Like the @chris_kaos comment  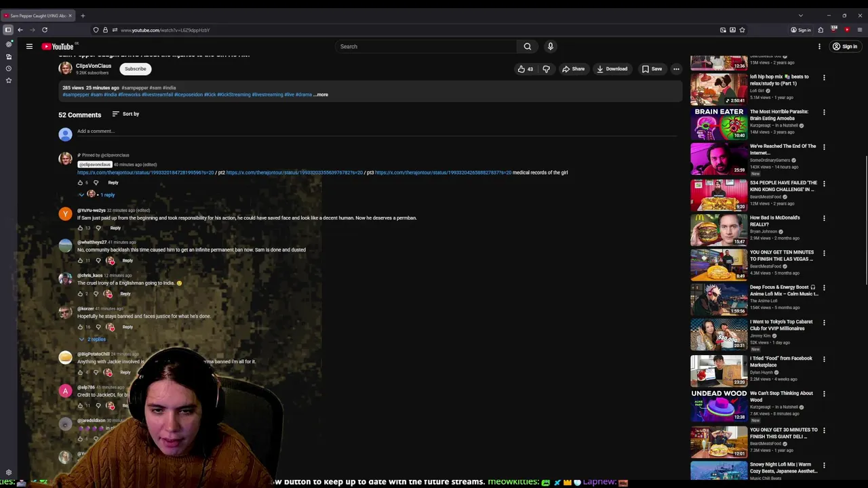tap(80, 293)
